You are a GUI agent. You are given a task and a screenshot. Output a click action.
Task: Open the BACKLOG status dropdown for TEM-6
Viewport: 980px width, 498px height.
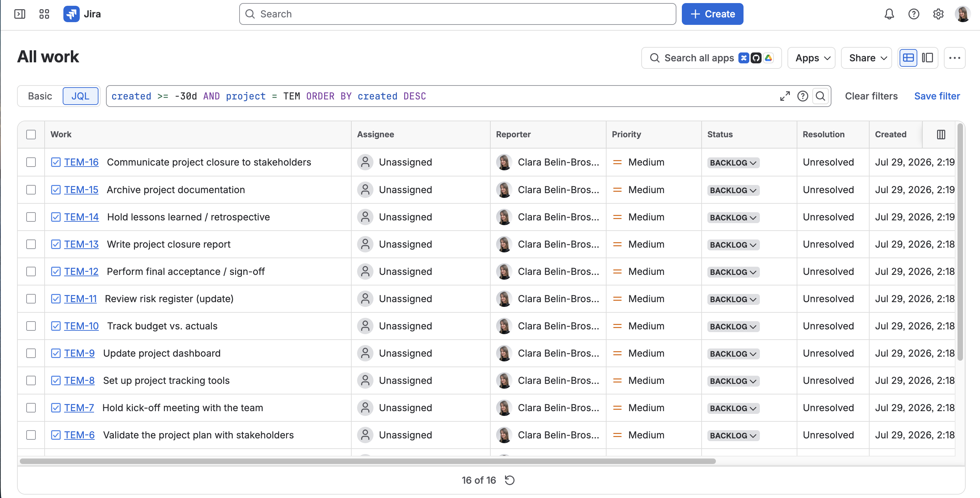733,435
